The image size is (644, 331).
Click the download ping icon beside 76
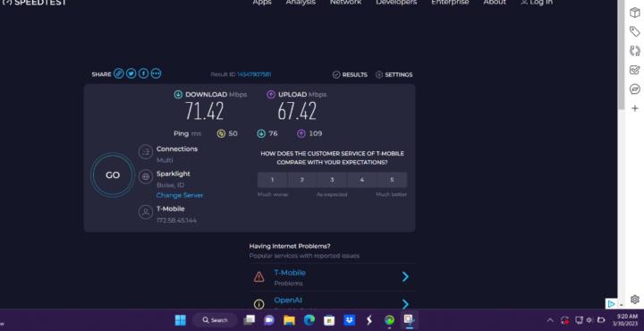[x=261, y=133]
